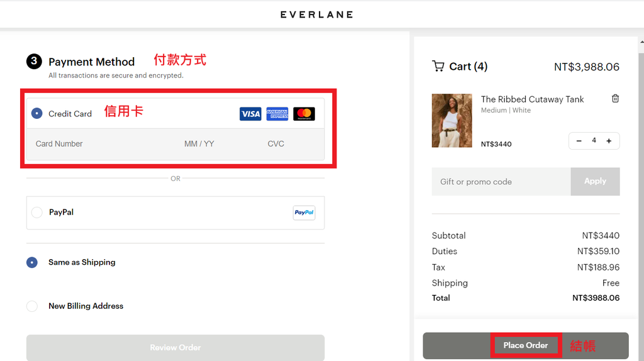Click the Visa card icon
Viewport: 644px width, 361px height.
click(x=250, y=114)
